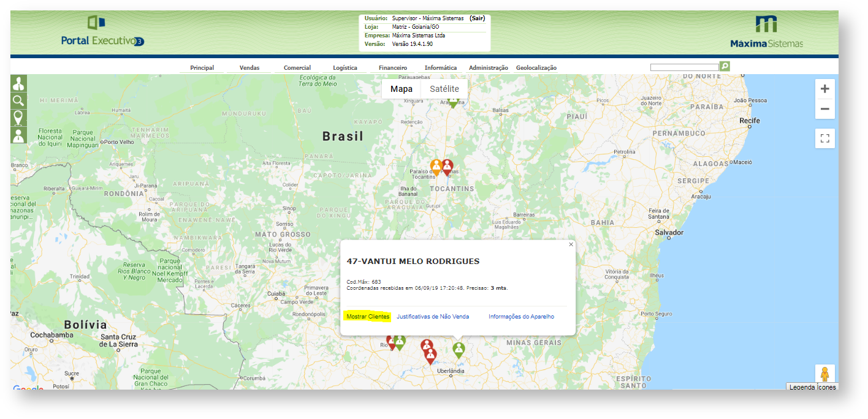Viewport: 868px width, 419px height.
Task: Click the Salvador city label
Action: point(669,233)
